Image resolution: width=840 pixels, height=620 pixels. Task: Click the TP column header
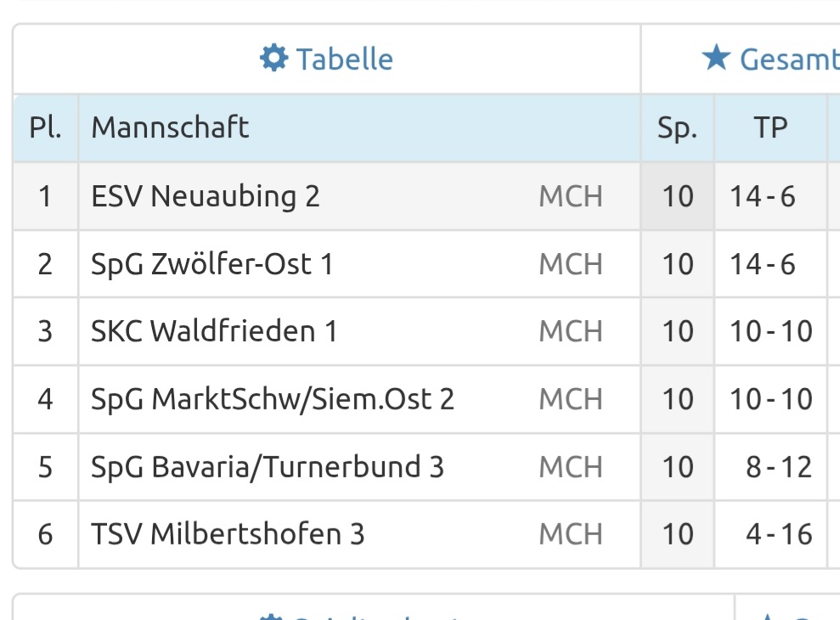point(770,127)
